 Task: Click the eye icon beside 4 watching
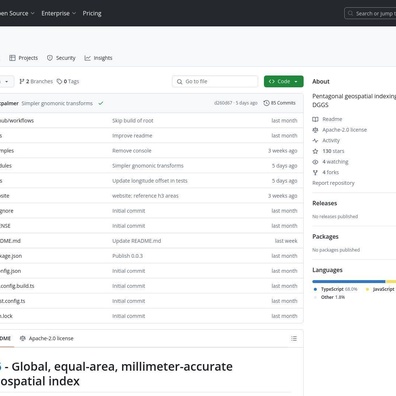coord(315,162)
